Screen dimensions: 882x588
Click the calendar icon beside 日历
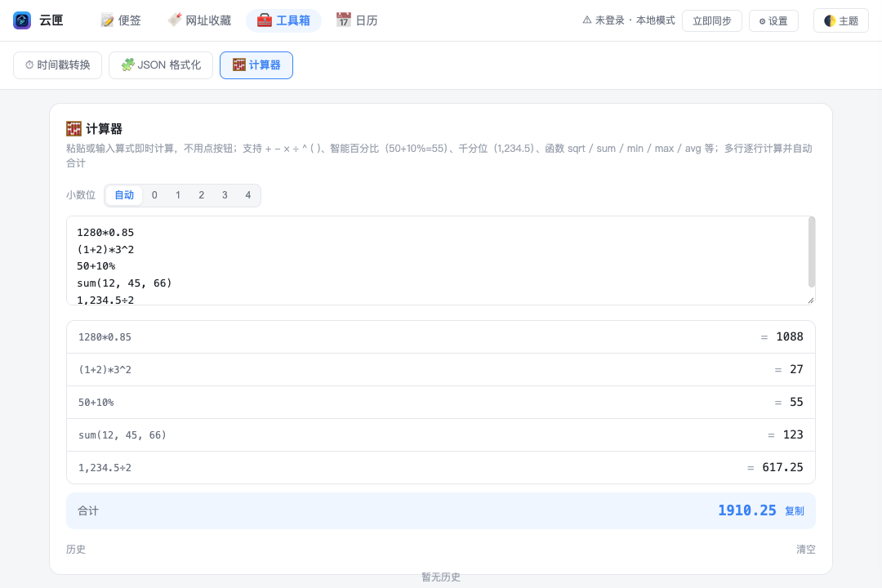(x=343, y=20)
